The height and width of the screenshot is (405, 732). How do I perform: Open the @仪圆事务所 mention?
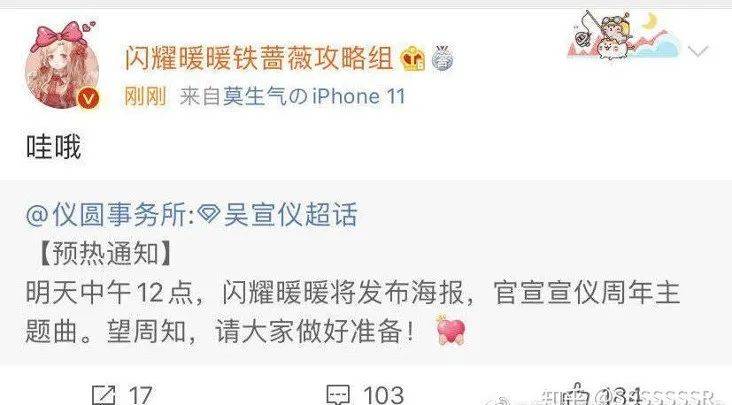point(110,215)
